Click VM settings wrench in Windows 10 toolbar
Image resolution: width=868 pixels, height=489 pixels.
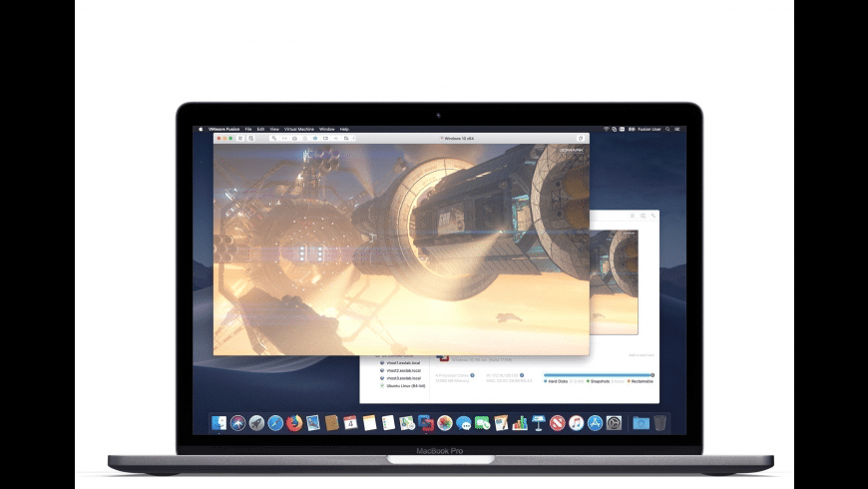point(274,138)
